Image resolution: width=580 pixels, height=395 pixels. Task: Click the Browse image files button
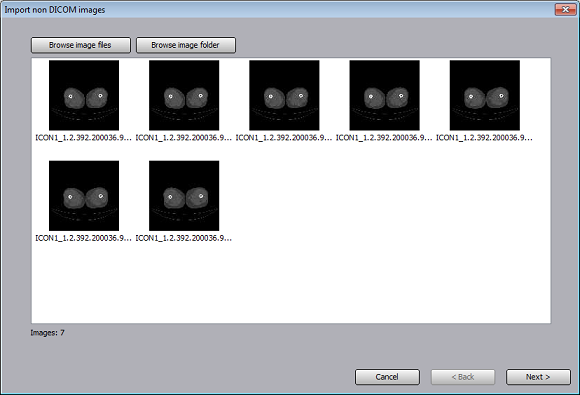pyautogui.click(x=81, y=45)
